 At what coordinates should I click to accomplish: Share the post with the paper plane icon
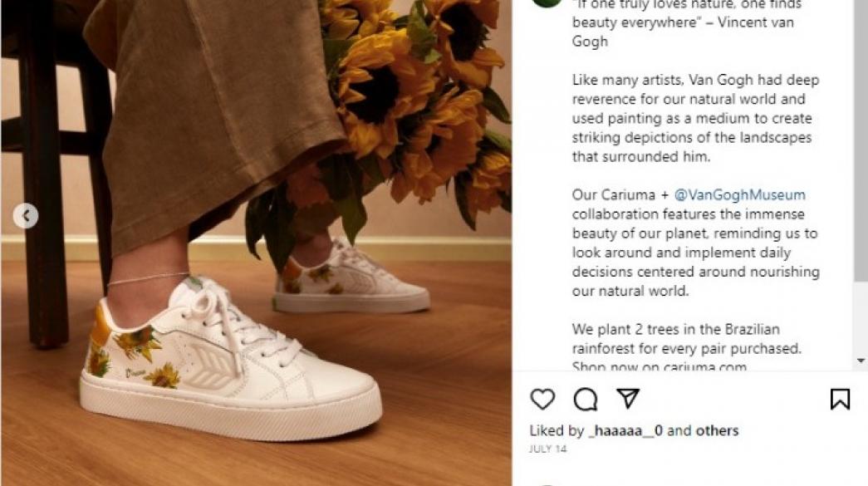pyautogui.click(x=628, y=399)
